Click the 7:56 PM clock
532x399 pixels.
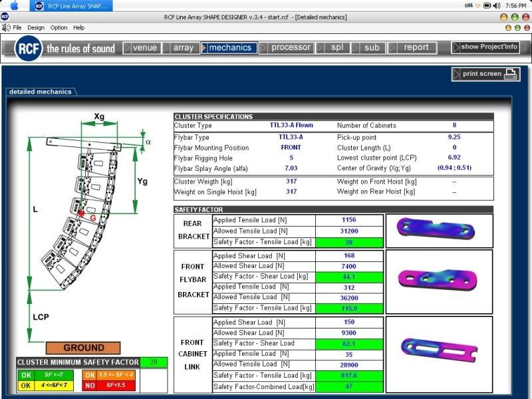pos(516,6)
